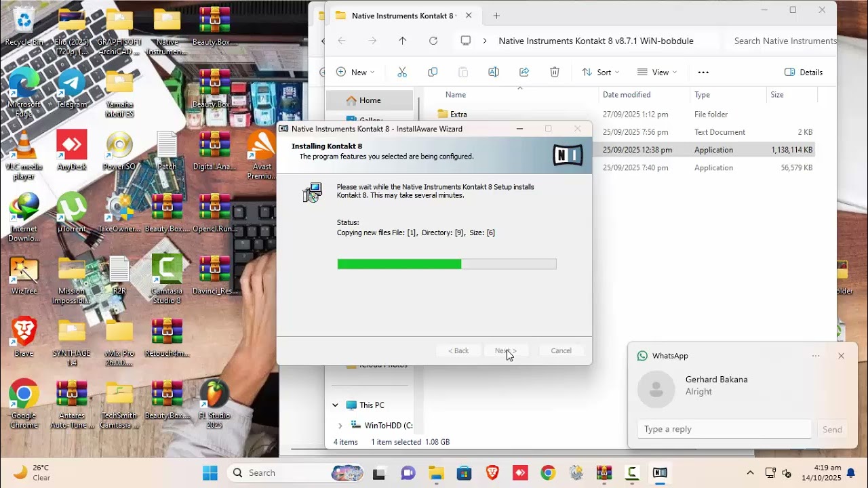Select the WizTree desktop shortcut

coord(24,275)
